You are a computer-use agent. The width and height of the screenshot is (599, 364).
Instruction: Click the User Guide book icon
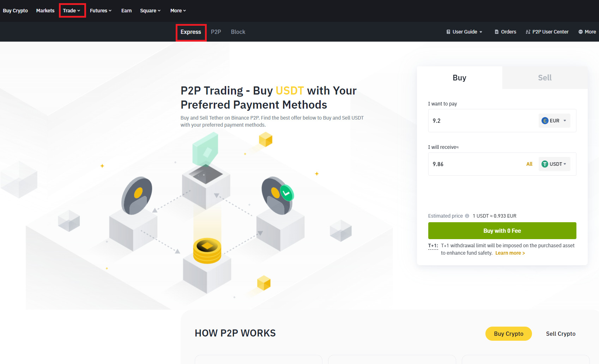point(448,32)
